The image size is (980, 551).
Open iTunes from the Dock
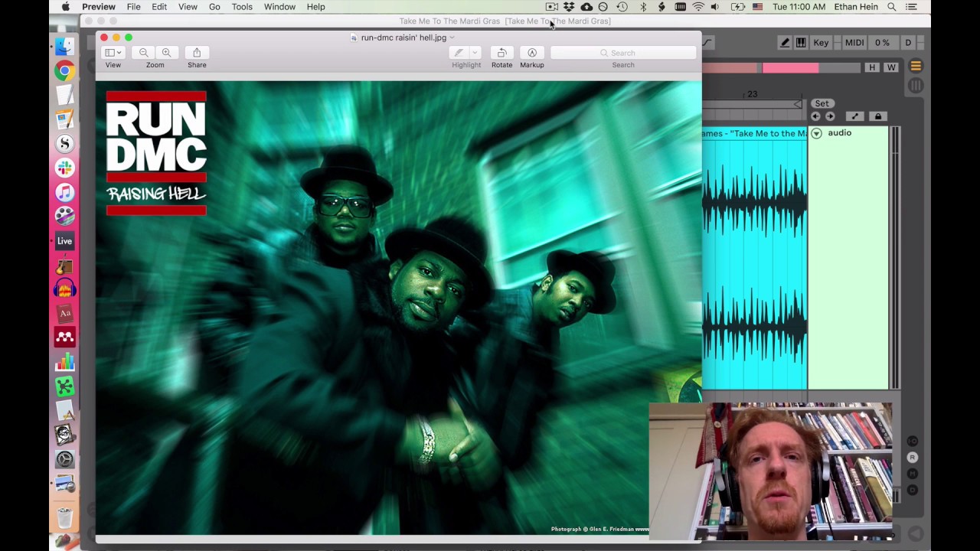point(65,192)
